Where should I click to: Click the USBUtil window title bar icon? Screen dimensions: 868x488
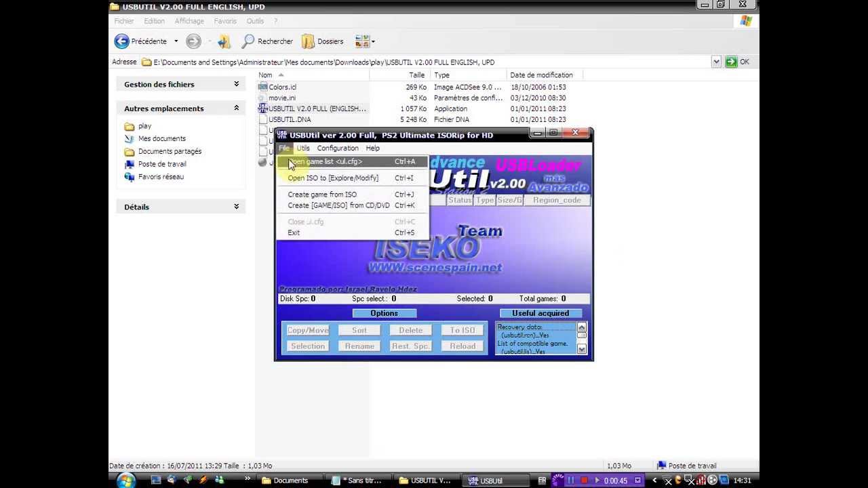click(282, 135)
